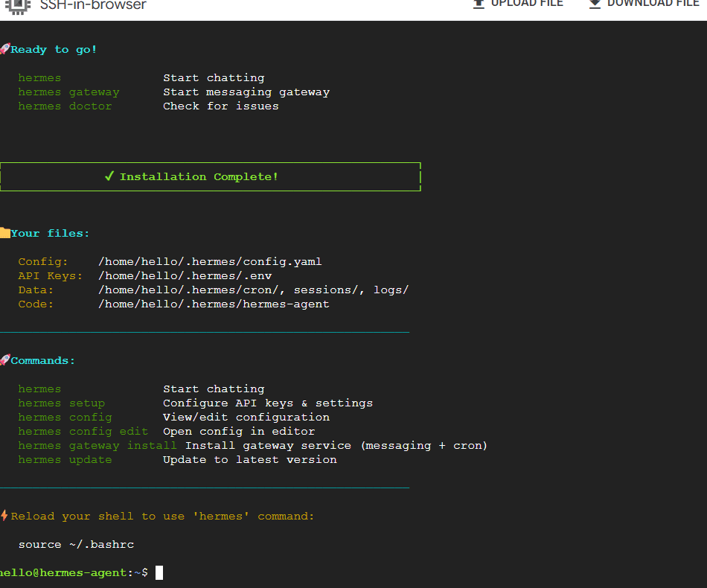
Task: Click the '/home/hello/.hermes/hermes-agent' path
Action: tap(214, 304)
